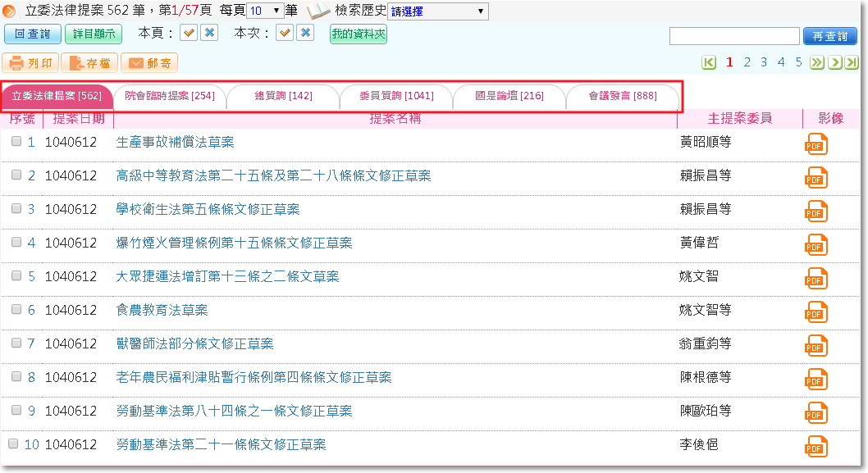Select all on this page (本頁 checkmark)
Screen dimensions: 868x473
(189, 33)
